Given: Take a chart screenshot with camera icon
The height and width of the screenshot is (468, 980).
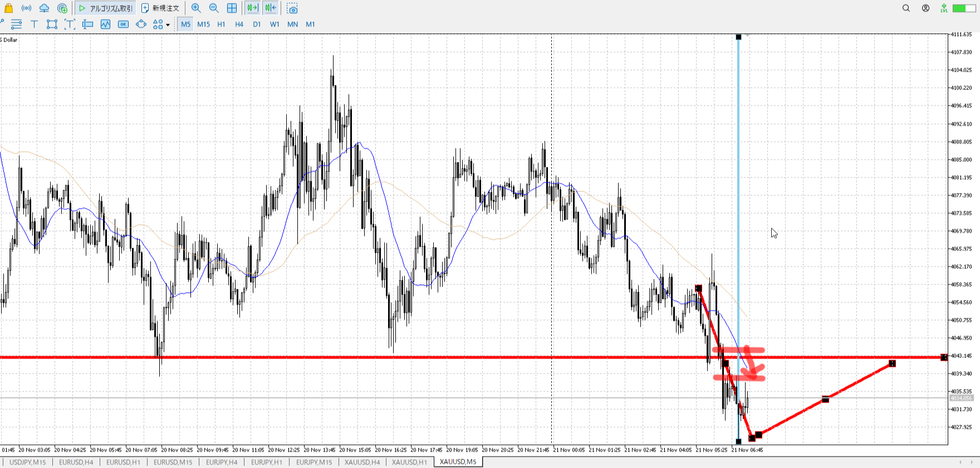Looking at the screenshot, I should click(292, 8).
